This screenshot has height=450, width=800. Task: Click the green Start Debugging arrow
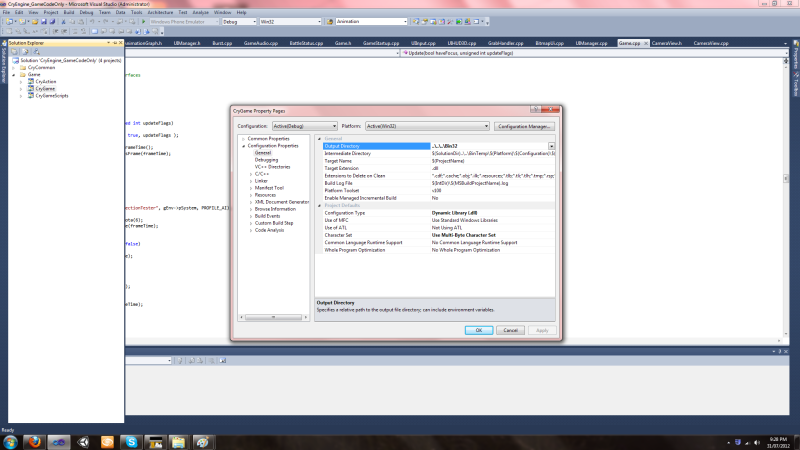click(143, 21)
